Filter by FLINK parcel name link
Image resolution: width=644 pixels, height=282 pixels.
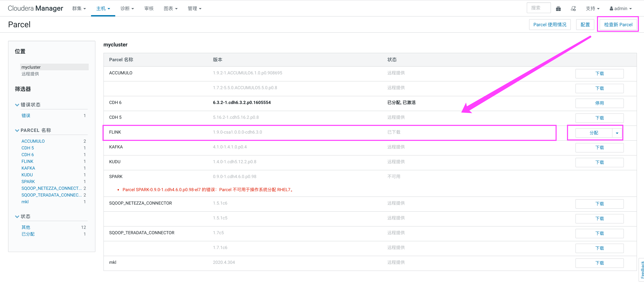pyautogui.click(x=27, y=162)
